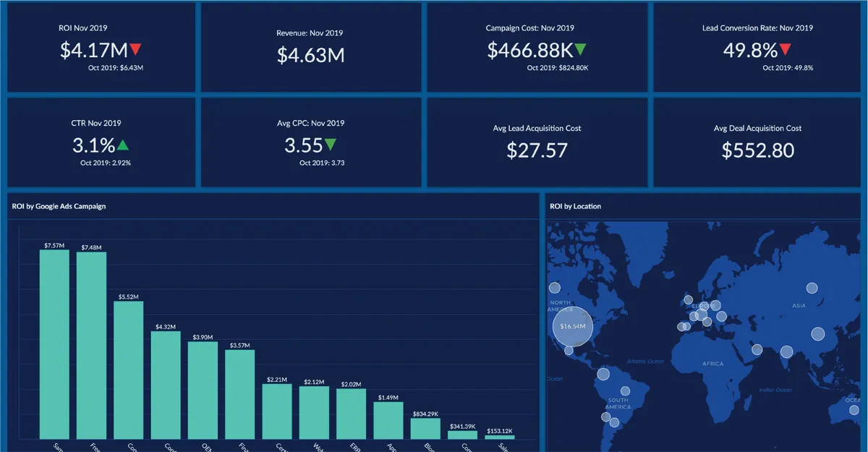Open the ROI by Google Ads Campaign header
Screen dimensions: 868x452
58,206
